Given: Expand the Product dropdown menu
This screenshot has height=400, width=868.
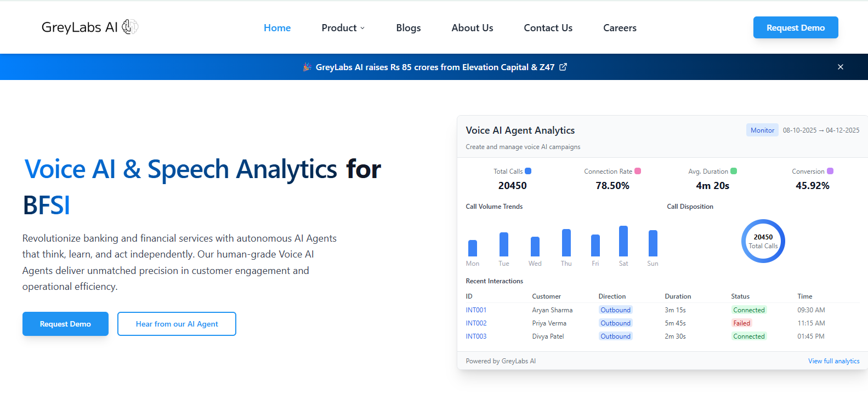Looking at the screenshot, I should pos(343,28).
